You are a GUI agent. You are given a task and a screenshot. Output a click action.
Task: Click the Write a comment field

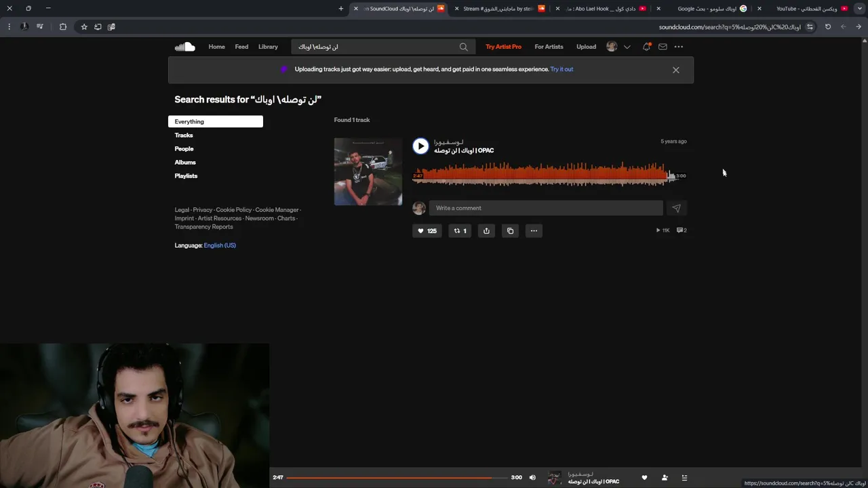click(546, 208)
